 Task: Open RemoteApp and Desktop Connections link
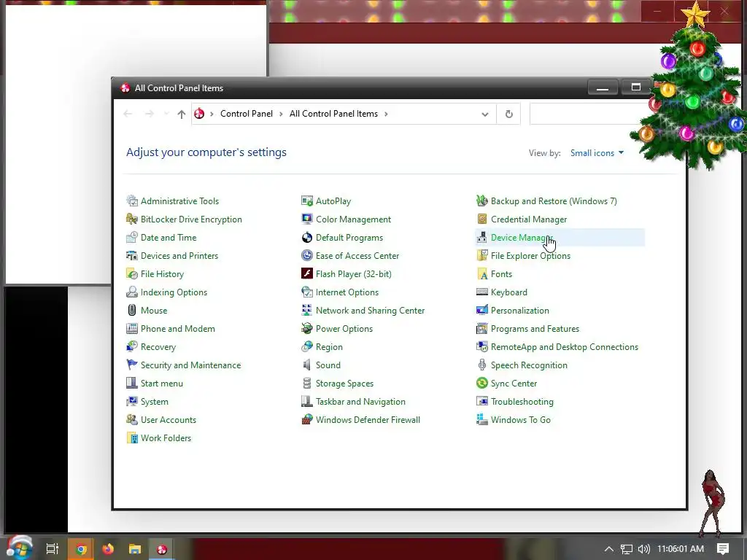(565, 346)
